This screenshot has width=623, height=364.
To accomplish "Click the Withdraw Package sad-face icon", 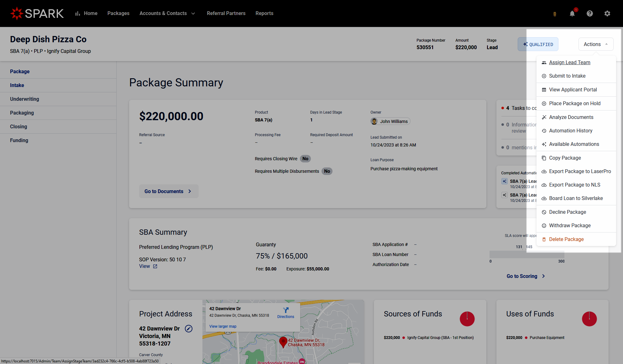I will pos(544,226).
